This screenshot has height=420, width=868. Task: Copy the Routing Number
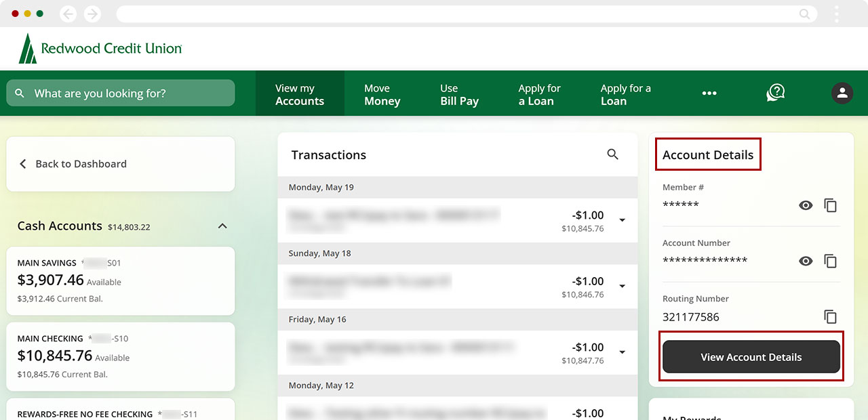pos(831,316)
